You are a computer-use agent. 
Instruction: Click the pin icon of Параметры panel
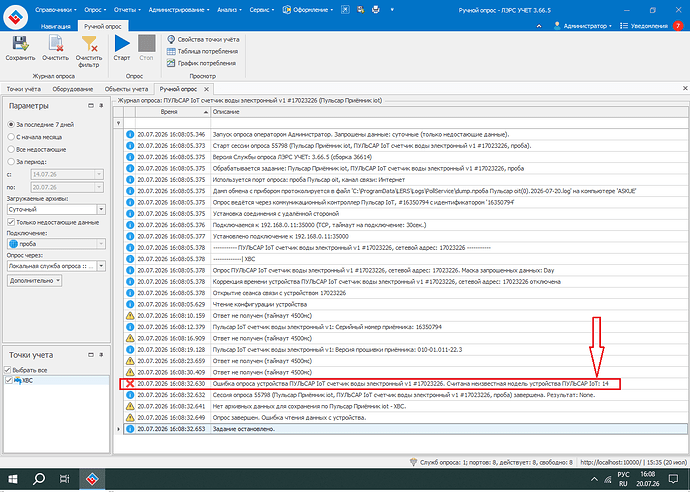[101, 106]
